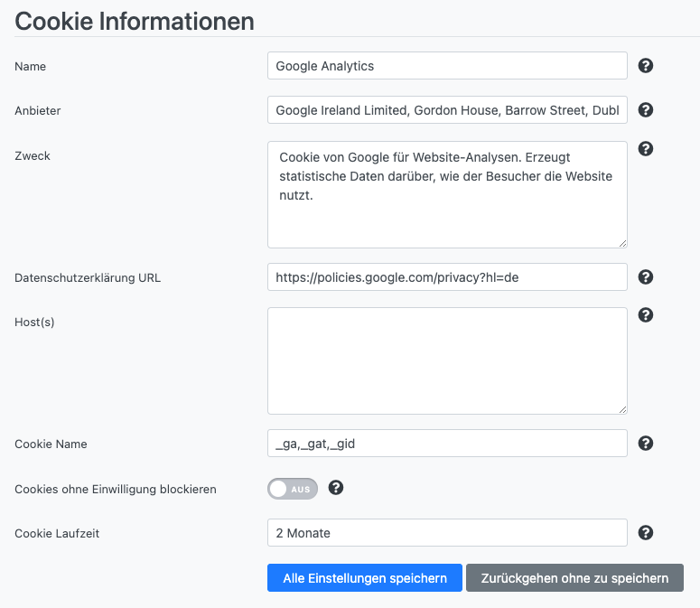Open help icon next to Anbieter field
The height and width of the screenshot is (608, 700).
click(646, 110)
